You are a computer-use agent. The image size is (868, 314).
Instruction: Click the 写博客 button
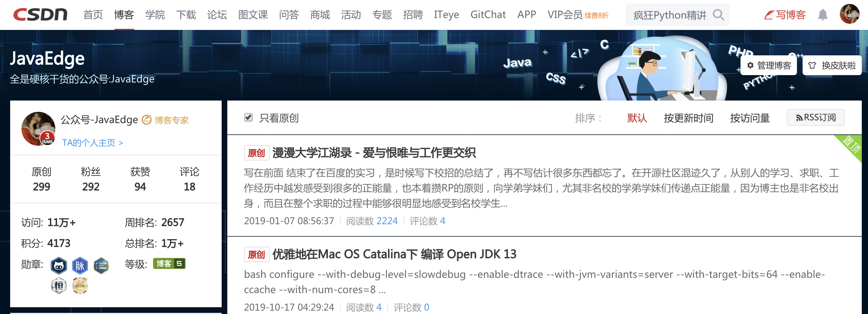pos(785,15)
